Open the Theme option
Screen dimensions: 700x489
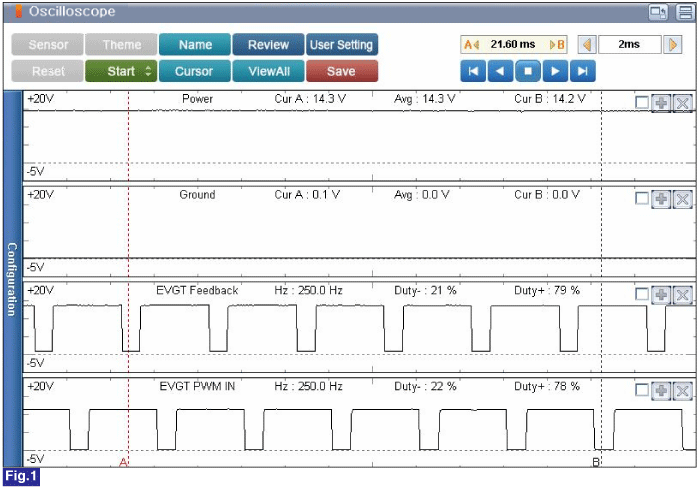[x=121, y=45]
